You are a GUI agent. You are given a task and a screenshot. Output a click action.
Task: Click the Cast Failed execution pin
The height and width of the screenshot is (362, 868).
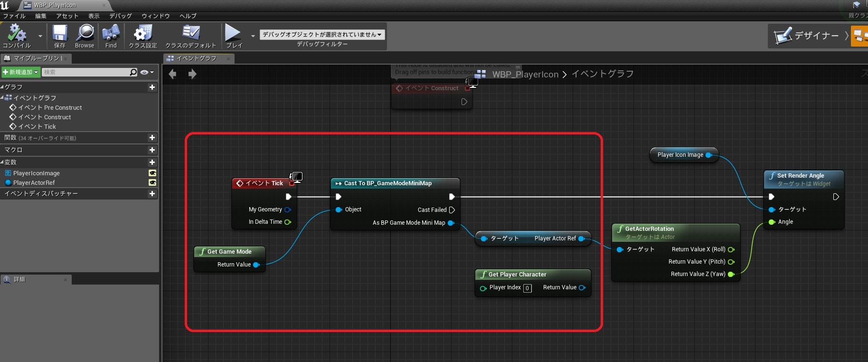[x=452, y=210]
